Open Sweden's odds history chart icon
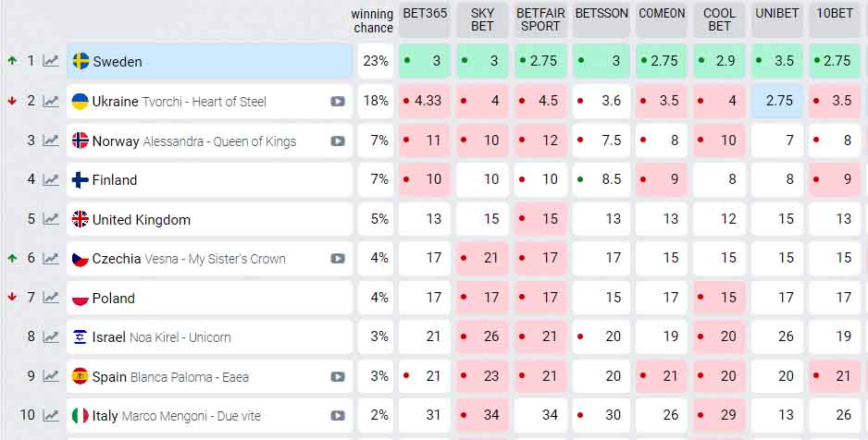This screenshot has width=868, height=440. click(x=51, y=61)
